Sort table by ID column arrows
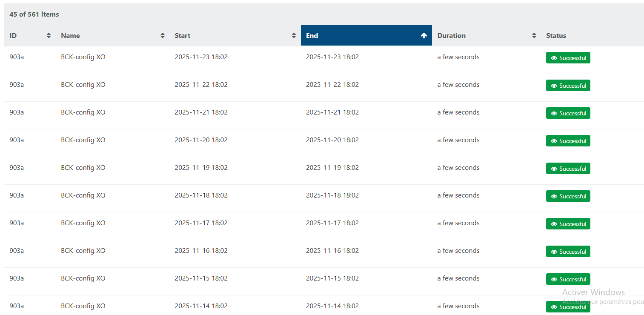 pos(49,36)
